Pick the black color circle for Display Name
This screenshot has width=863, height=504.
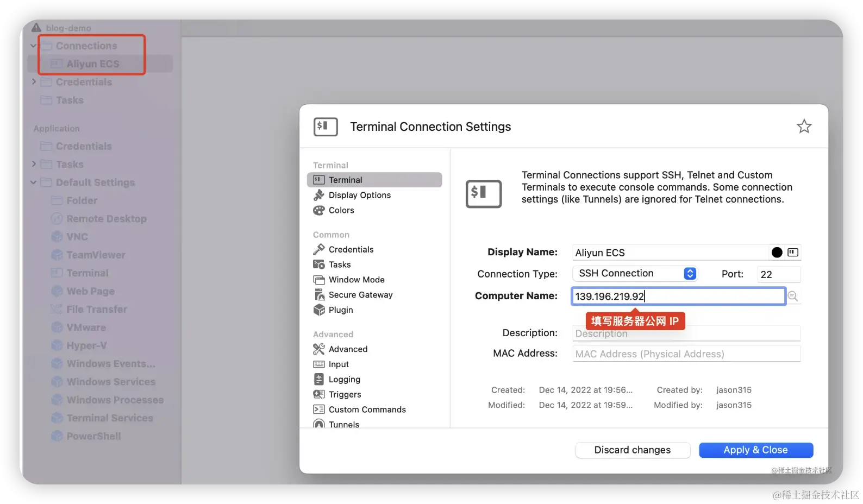tap(777, 252)
